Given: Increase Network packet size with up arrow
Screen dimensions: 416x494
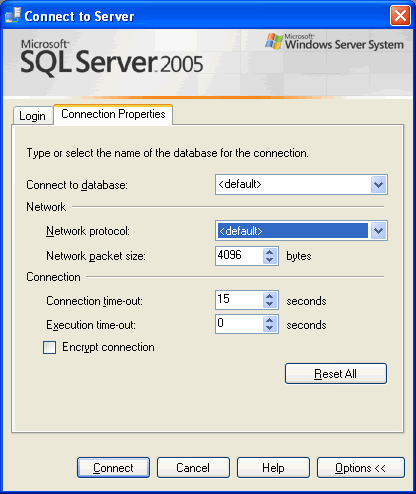Looking at the screenshot, I should [x=270, y=252].
